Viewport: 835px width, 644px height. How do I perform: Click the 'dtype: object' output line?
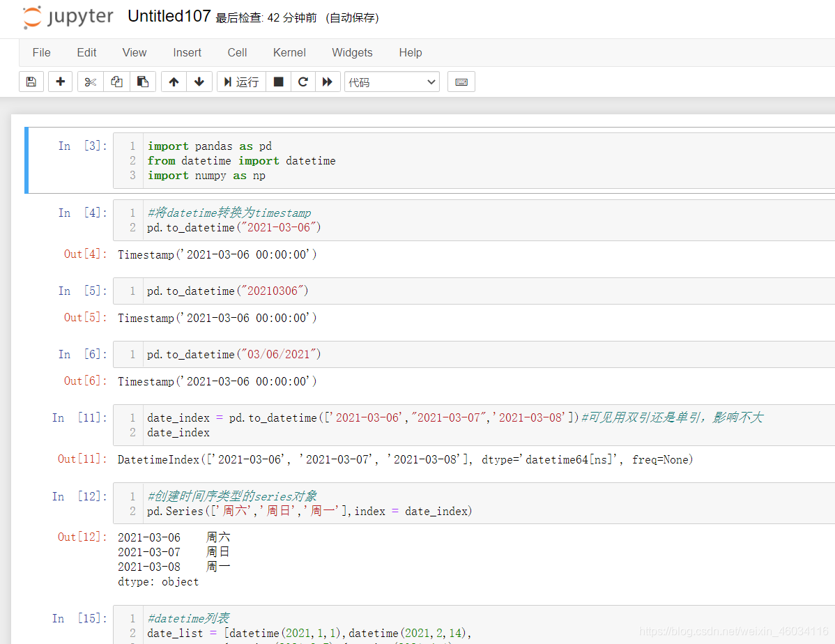point(158,582)
